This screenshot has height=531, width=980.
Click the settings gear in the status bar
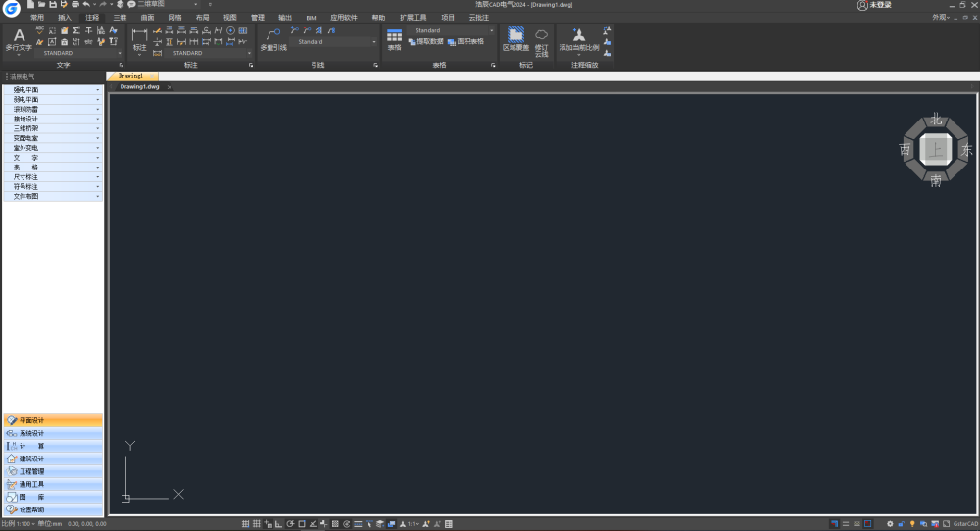point(890,524)
